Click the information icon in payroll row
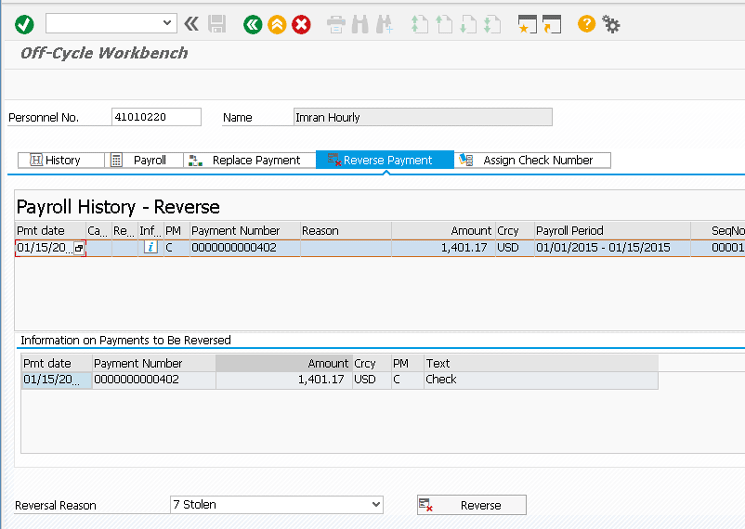 (150, 247)
